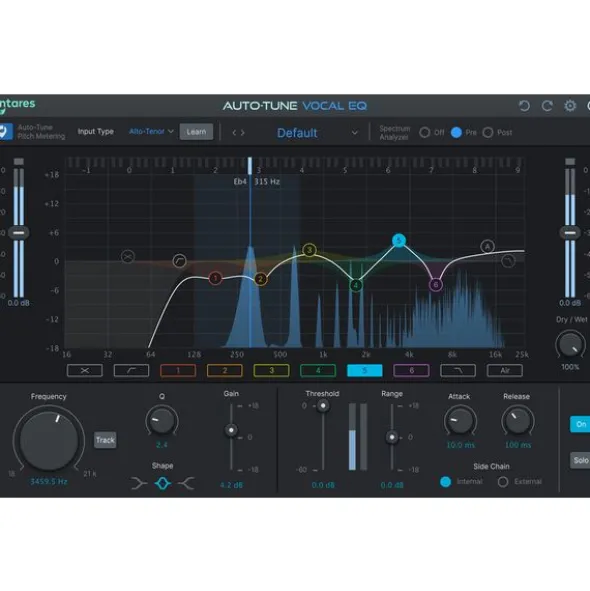Select EQ band node 4 on graph
The height and width of the screenshot is (591, 590).
(356, 285)
